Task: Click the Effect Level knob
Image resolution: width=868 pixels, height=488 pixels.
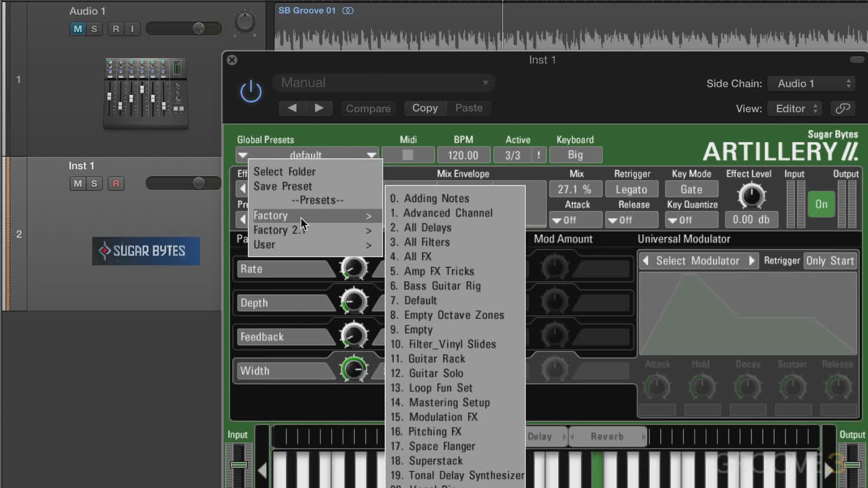Action: click(x=751, y=196)
